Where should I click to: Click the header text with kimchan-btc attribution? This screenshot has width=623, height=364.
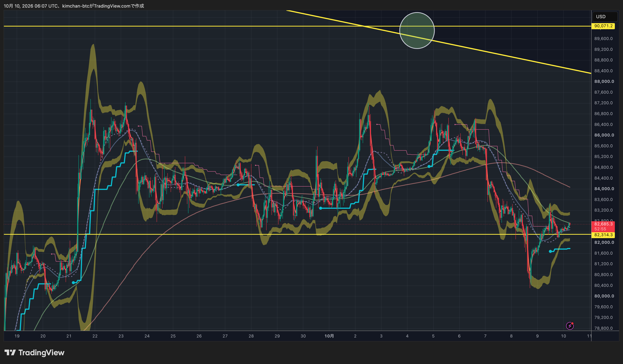tap(74, 6)
